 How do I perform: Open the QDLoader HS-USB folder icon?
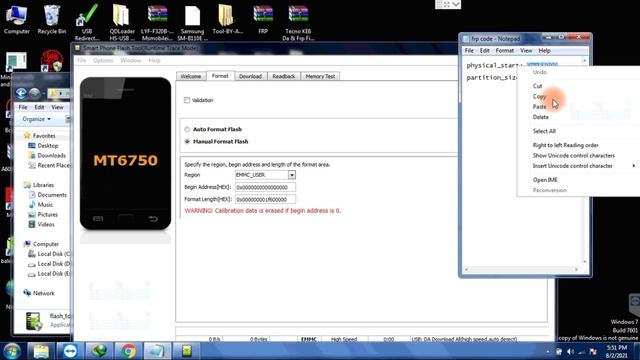click(x=122, y=21)
